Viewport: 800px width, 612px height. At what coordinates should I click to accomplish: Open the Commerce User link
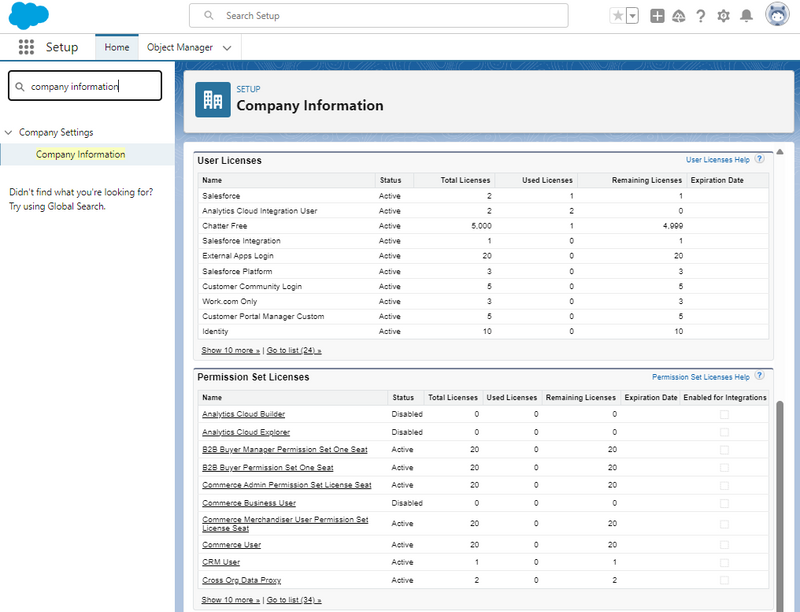pos(231,545)
